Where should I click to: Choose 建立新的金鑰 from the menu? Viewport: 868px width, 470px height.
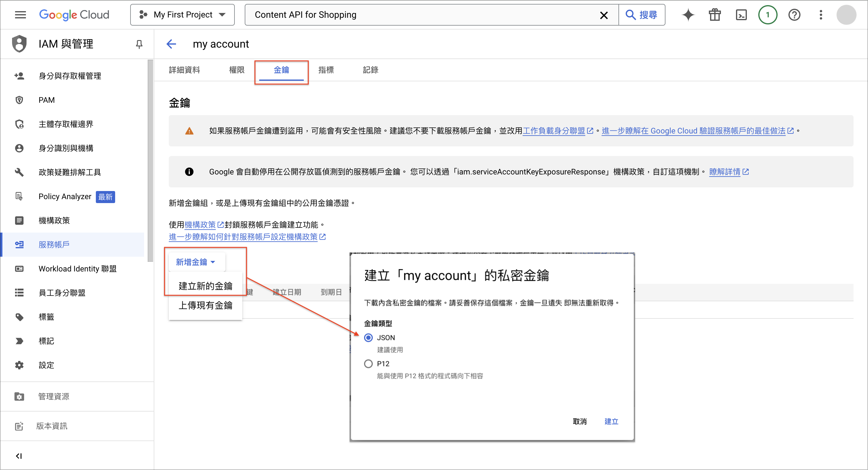pos(205,286)
